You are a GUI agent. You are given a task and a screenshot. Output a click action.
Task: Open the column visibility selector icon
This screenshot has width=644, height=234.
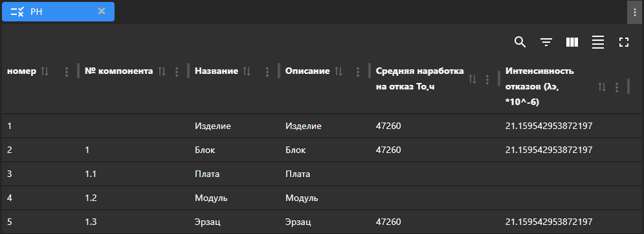tap(572, 42)
